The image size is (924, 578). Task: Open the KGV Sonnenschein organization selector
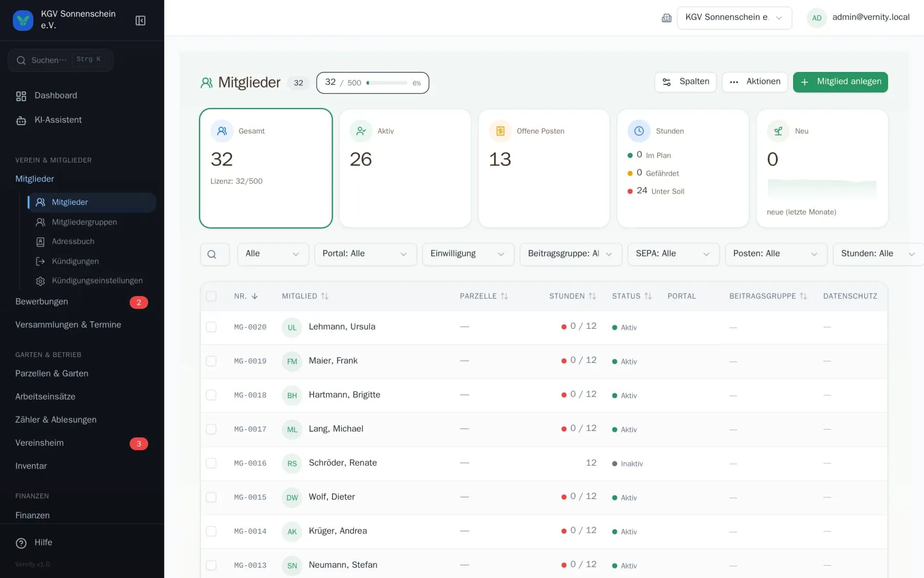734,18
